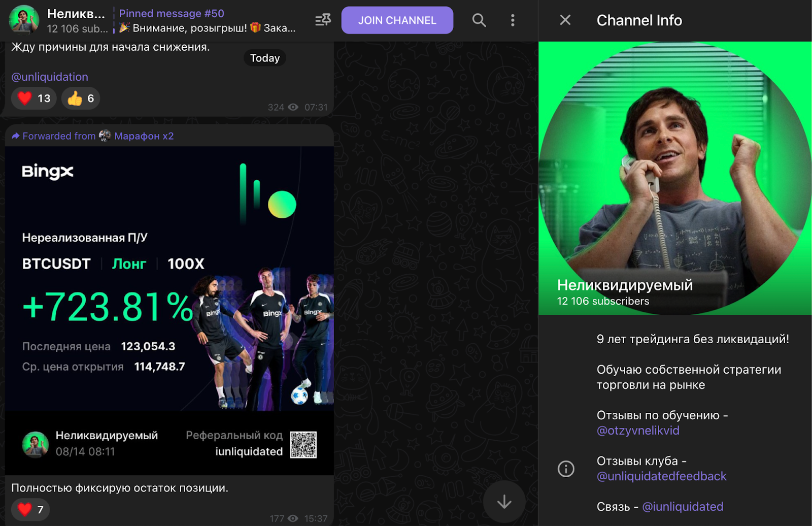The width and height of the screenshot is (812, 526).
Task: Click the message timestamp 15:37
Action: pyautogui.click(x=316, y=518)
